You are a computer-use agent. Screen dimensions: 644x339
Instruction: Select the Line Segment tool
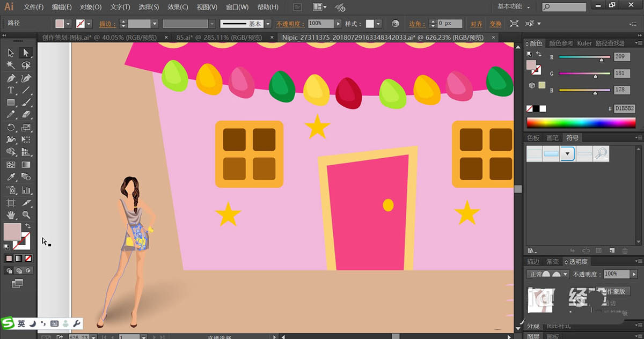pos(26,90)
